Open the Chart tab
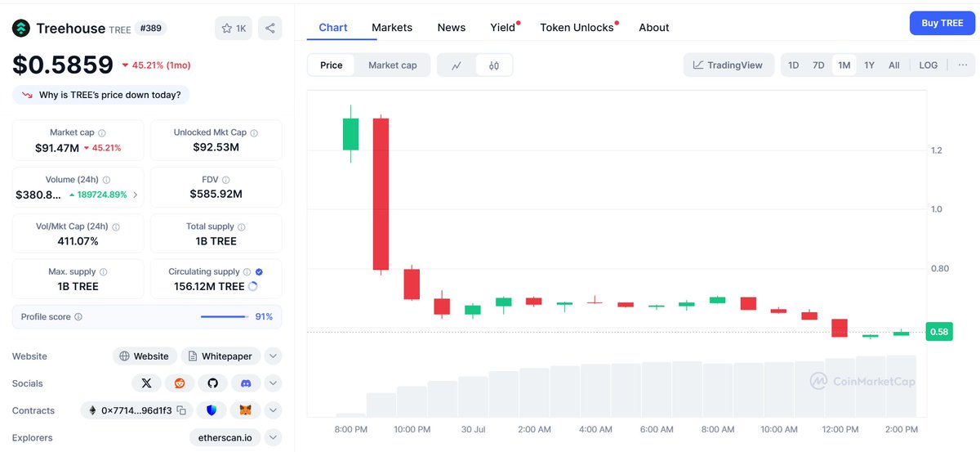 (x=333, y=28)
